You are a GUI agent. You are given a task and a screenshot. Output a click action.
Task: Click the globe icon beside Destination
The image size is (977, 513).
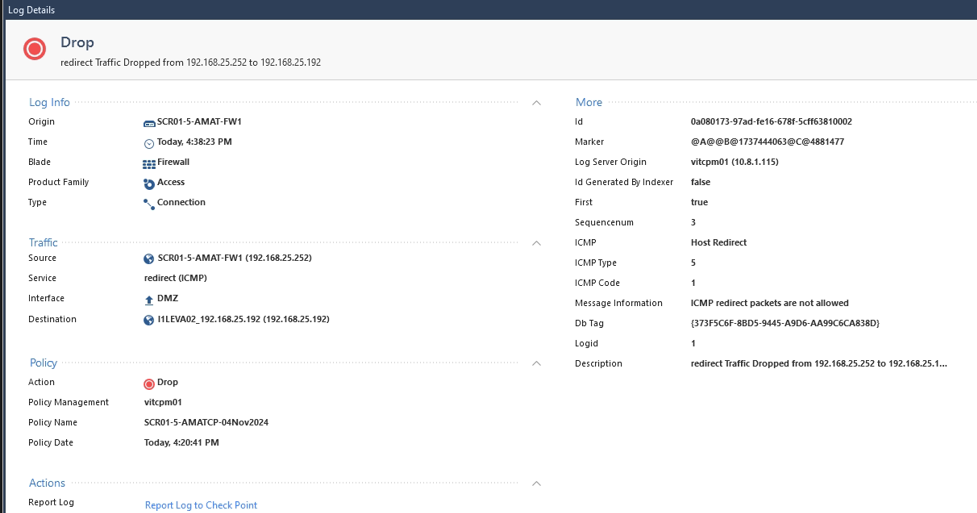pos(149,320)
